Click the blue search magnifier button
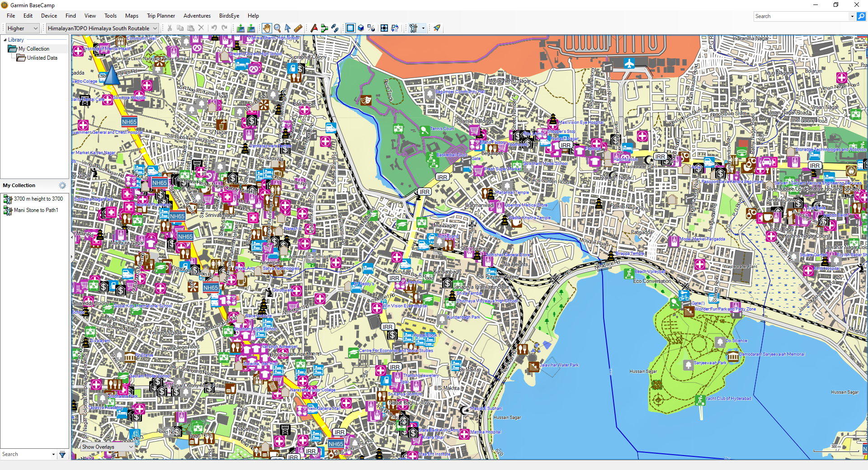 click(x=861, y=16)
